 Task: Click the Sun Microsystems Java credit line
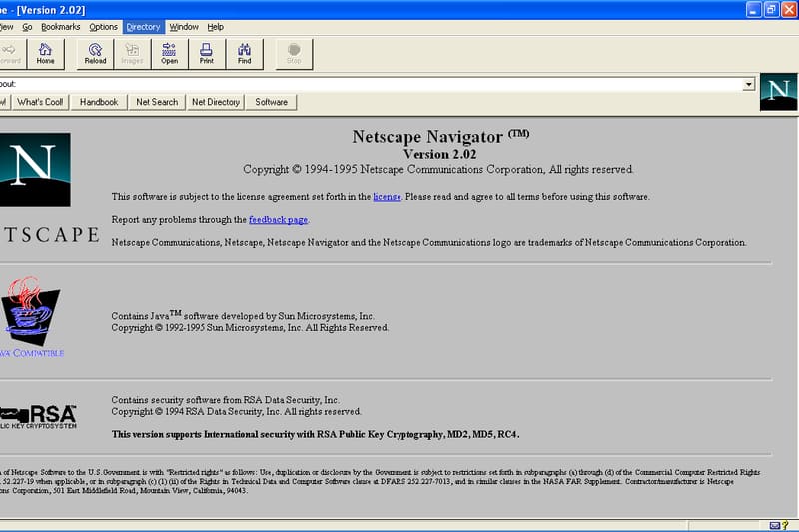click(243, 316)
